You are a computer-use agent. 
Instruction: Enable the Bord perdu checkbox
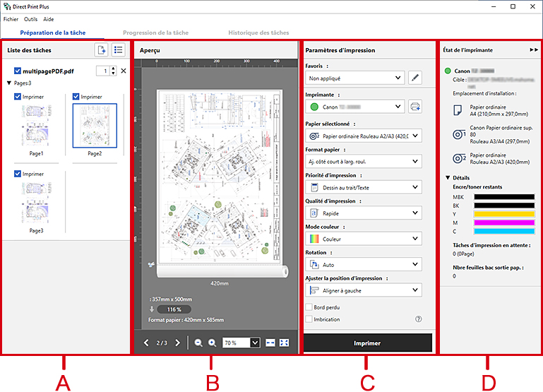coord(309,307)
